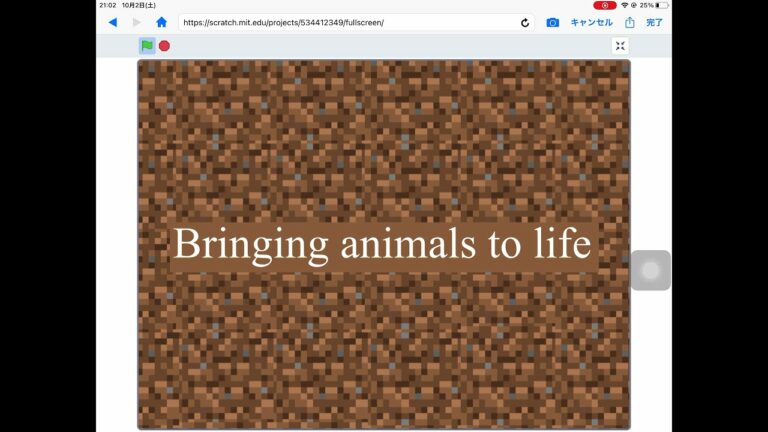The image size is (768, 432).
Task: Open the home page via house icon
Action: click(161, 22)
